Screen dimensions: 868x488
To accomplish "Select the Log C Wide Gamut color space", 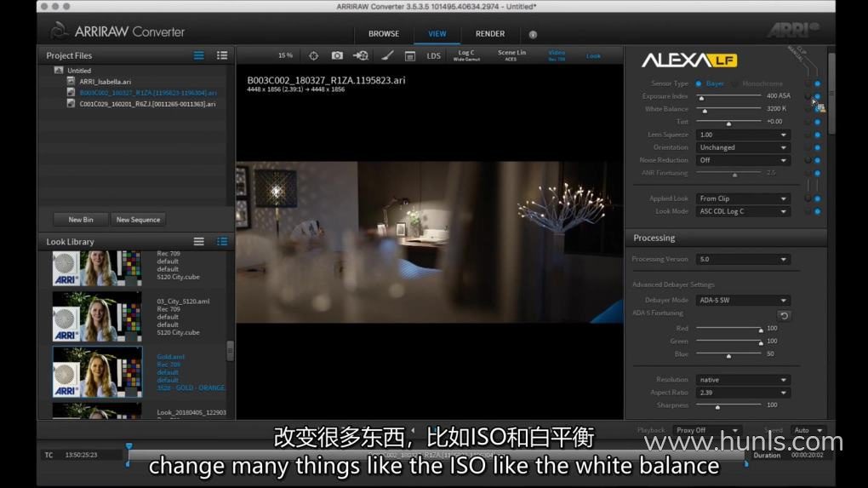I will pos(466,55).
